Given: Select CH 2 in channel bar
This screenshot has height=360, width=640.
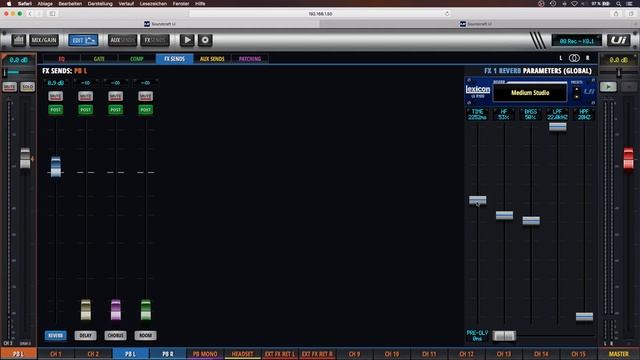Looking at the screenshot, I should (93, 354).
